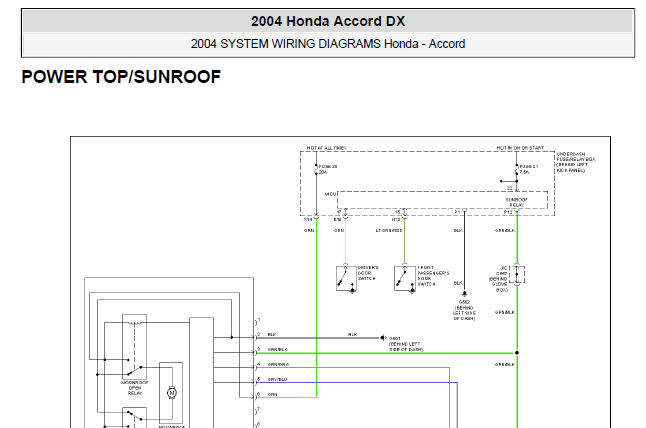Click the Fuse 28 20A label
Screen dimensions: 646x428
click(328, 169)
